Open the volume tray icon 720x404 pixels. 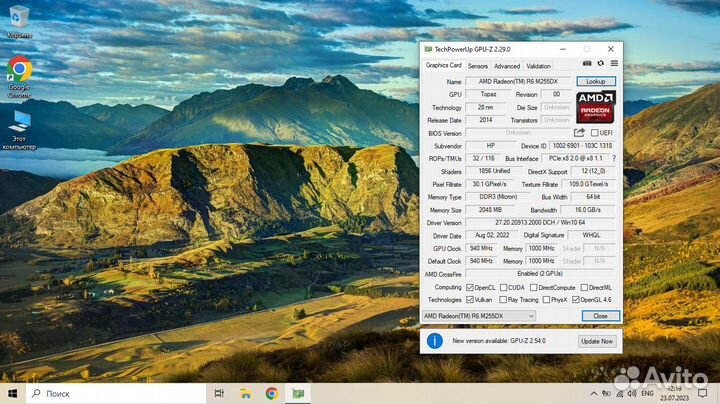tap(632, 393)
